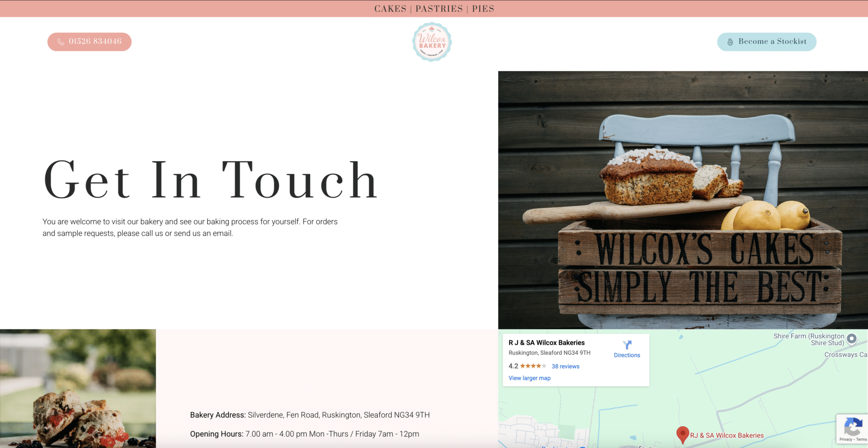Call the bakery via the 01526 834046 button
The width and height of the screenshot is (868, 448).
90,42
